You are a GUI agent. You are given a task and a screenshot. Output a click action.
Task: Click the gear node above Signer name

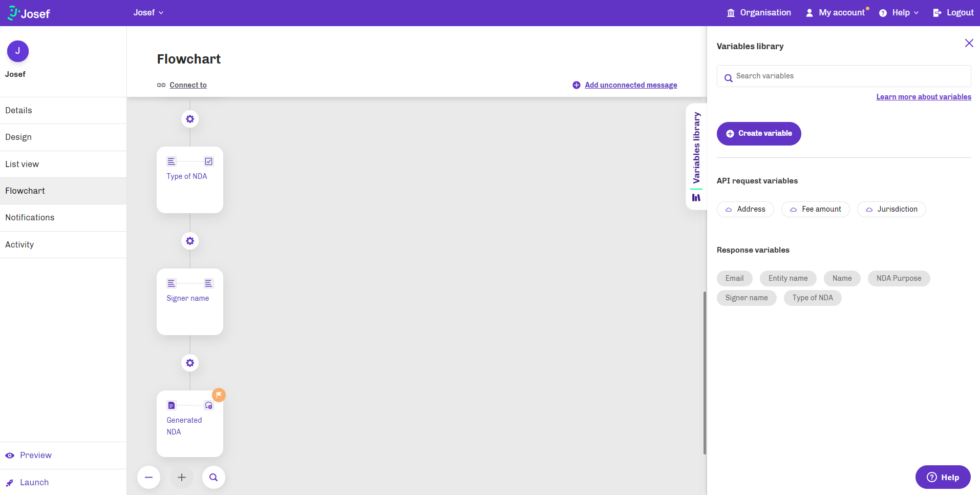tap(190, 241)
